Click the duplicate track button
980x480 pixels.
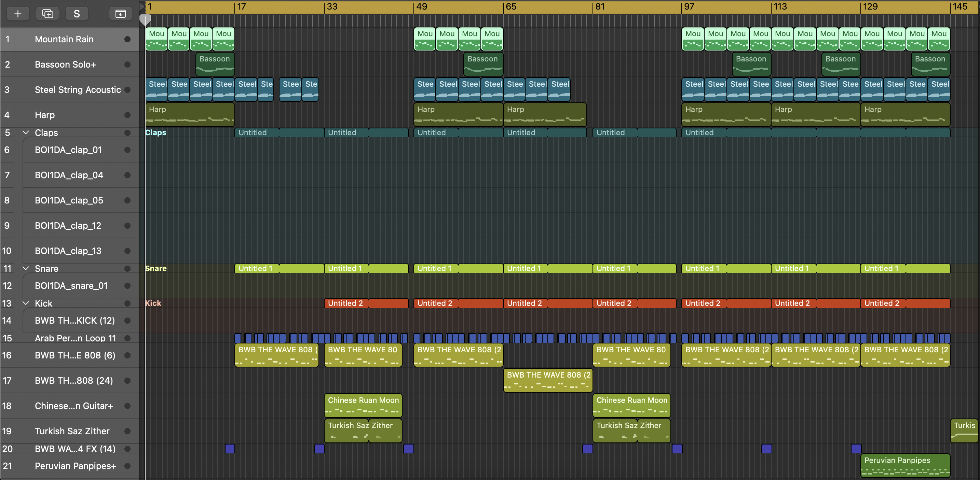tap(47, 14)
